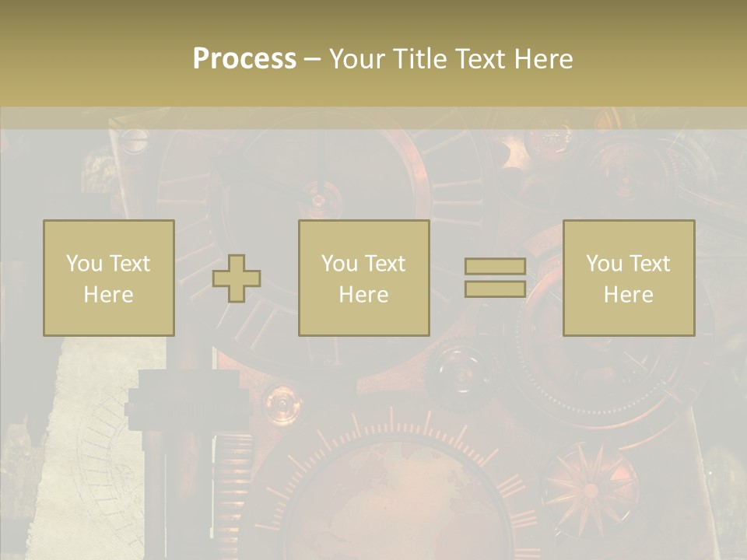The width and height of the screenshot is (747, 560).
Task: Click the bottom bar of equals sign
Action: point(495,289)
